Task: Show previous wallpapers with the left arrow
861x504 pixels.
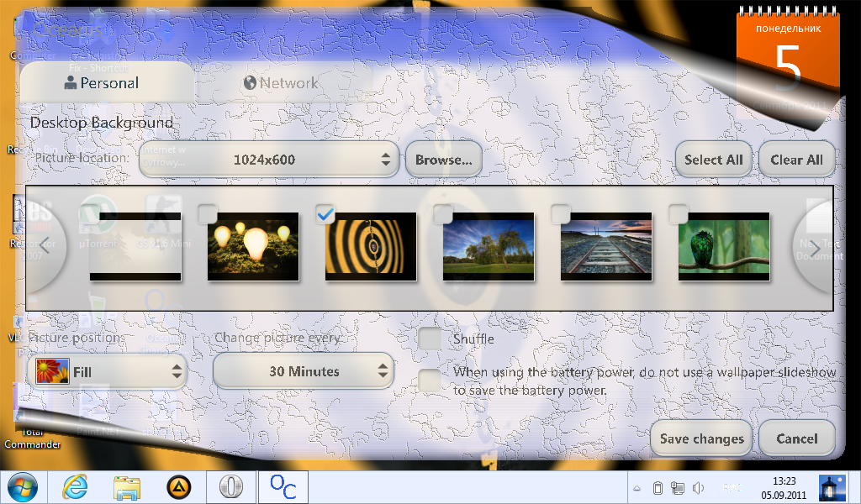Action: (46, 245)
